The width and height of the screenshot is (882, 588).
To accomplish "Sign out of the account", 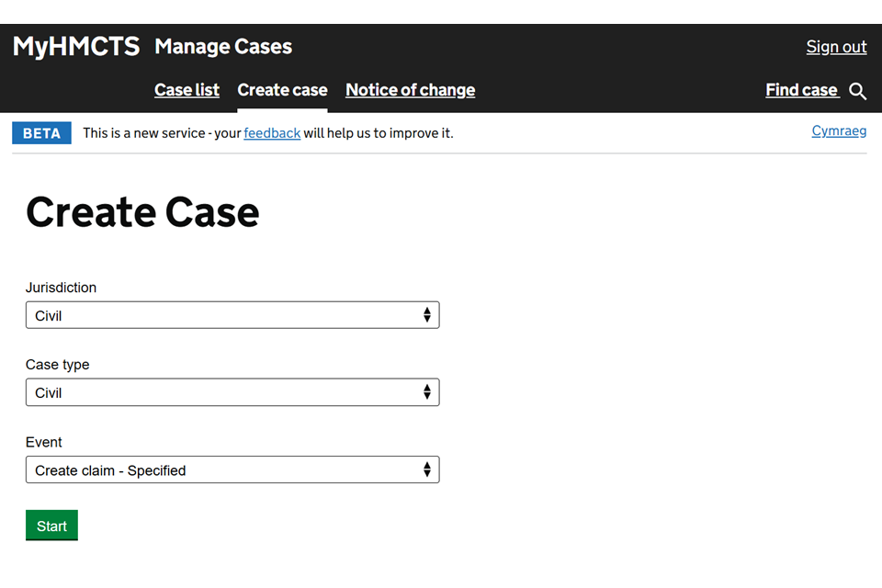I will 836,47.
